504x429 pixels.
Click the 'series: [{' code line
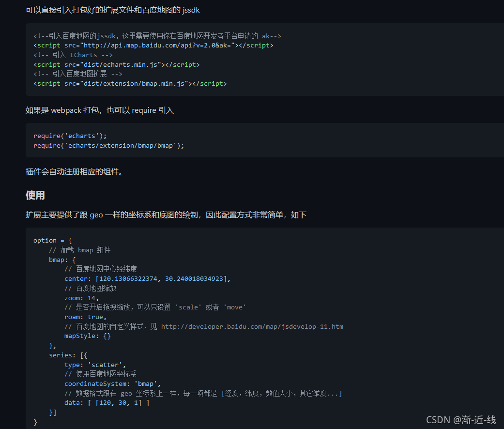(x=68, y=355)
